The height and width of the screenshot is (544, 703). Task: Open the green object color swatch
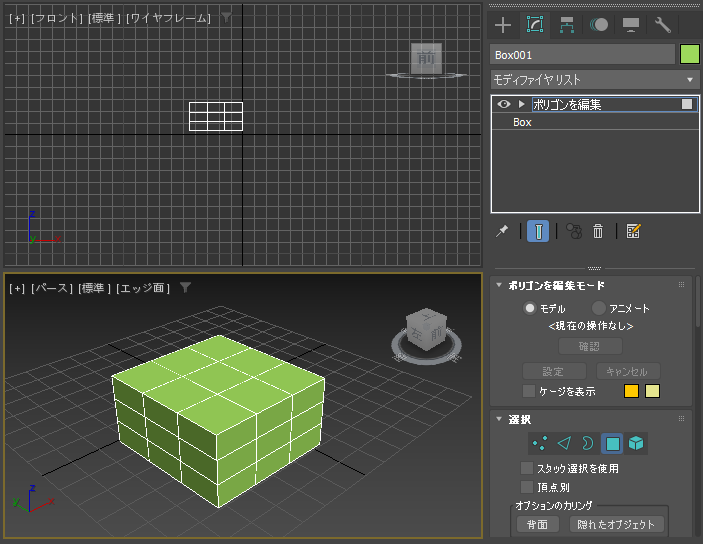tap(690, 55)
